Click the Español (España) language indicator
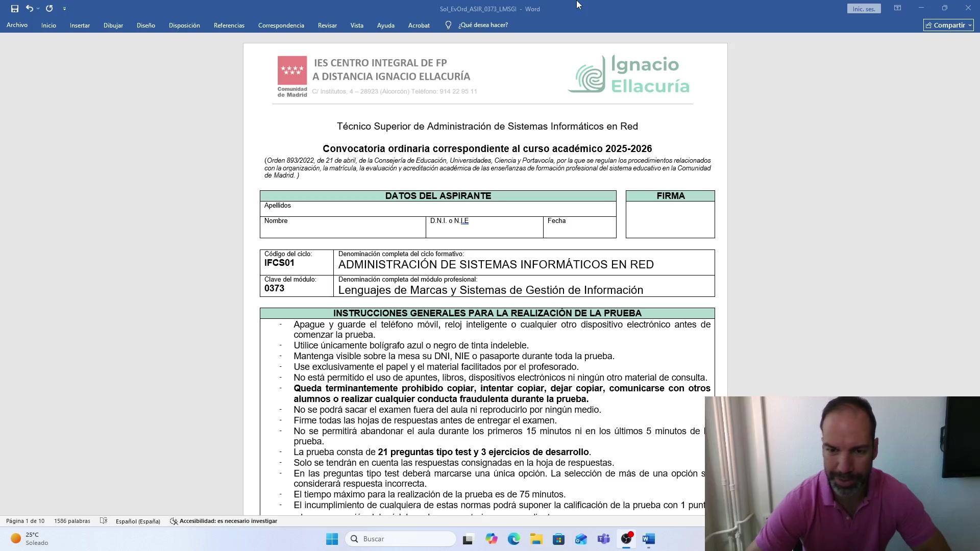 (x=138, y=521)
